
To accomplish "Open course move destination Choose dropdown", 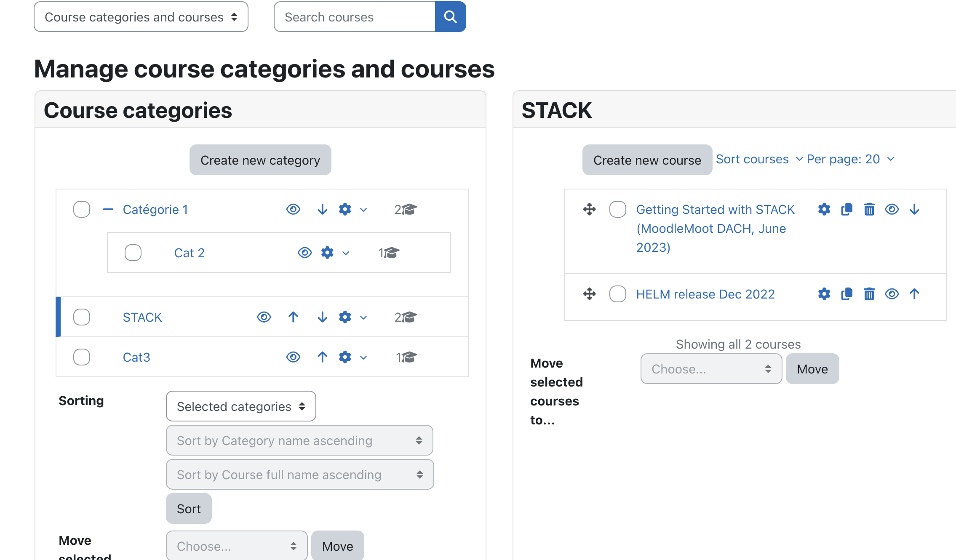I will coord(711,369).
